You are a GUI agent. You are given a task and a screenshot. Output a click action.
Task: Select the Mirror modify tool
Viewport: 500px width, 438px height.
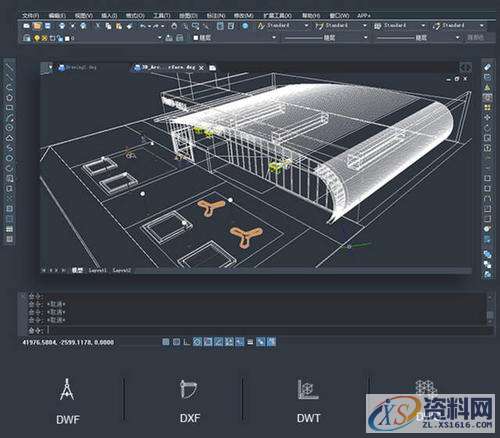click(x=487, y=87)
